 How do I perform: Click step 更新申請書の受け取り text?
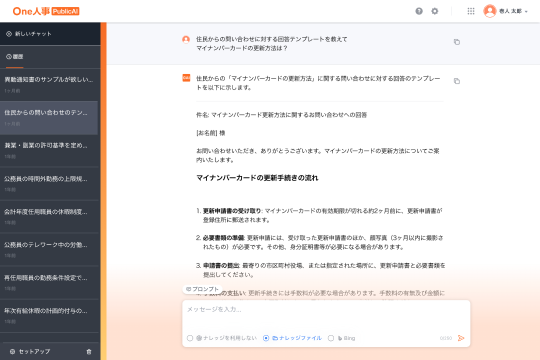pos(232,211)
